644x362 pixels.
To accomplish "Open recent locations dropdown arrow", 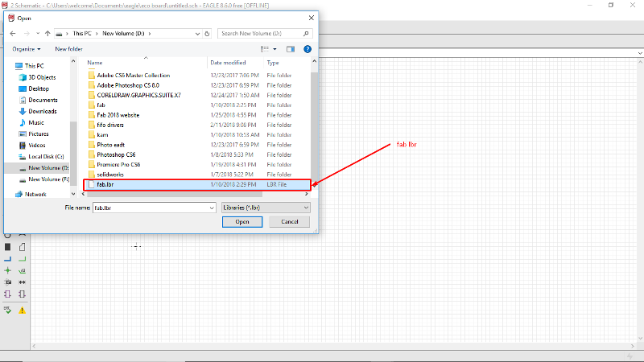I will pyautogui.click(x=38, y=33).
